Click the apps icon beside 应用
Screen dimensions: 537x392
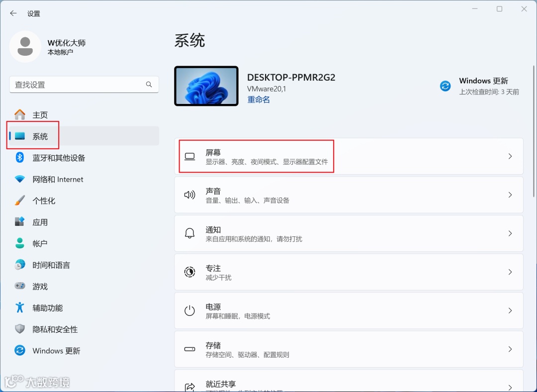click(20, 222)
